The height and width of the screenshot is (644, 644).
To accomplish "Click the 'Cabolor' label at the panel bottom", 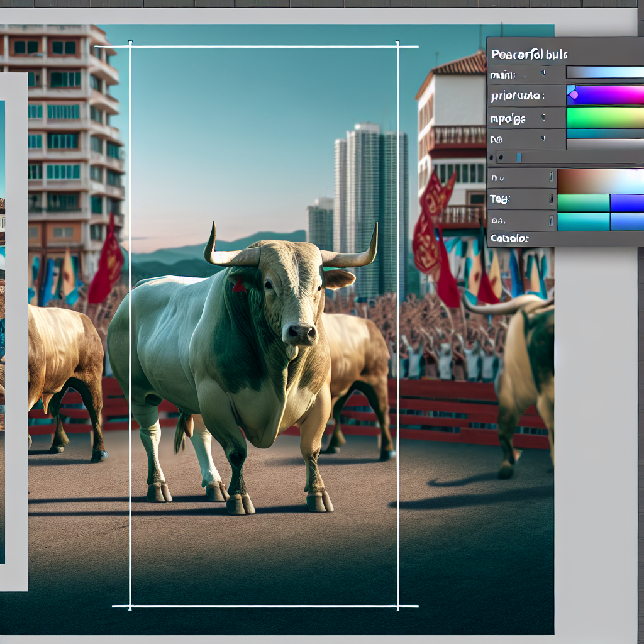I will click(509, 238).
